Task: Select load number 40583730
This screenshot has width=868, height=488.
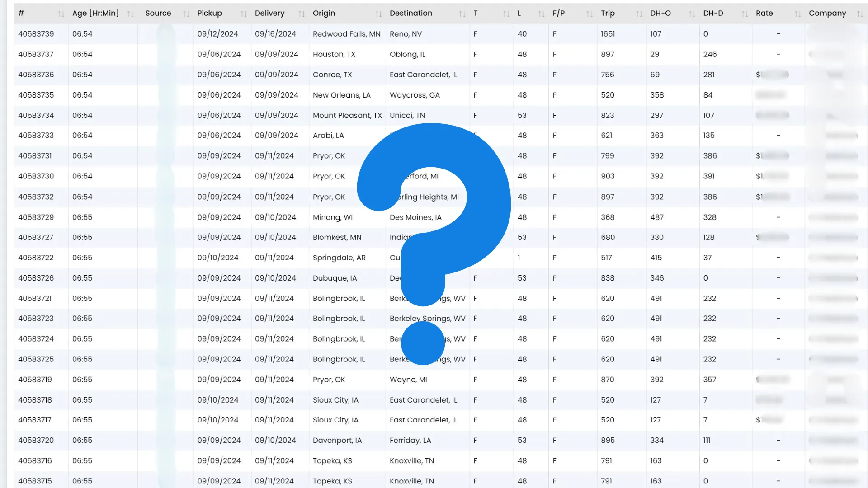Action: (36, 176)
